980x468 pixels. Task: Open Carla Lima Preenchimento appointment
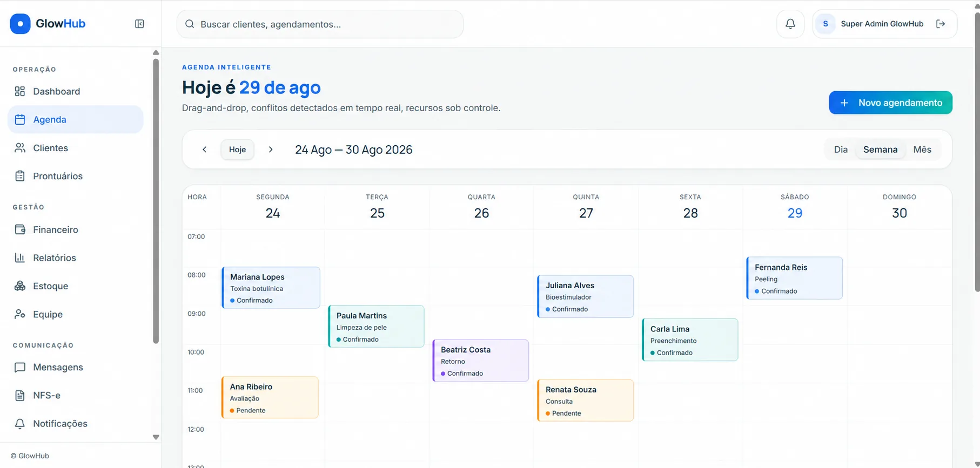(x=690, y=340)
